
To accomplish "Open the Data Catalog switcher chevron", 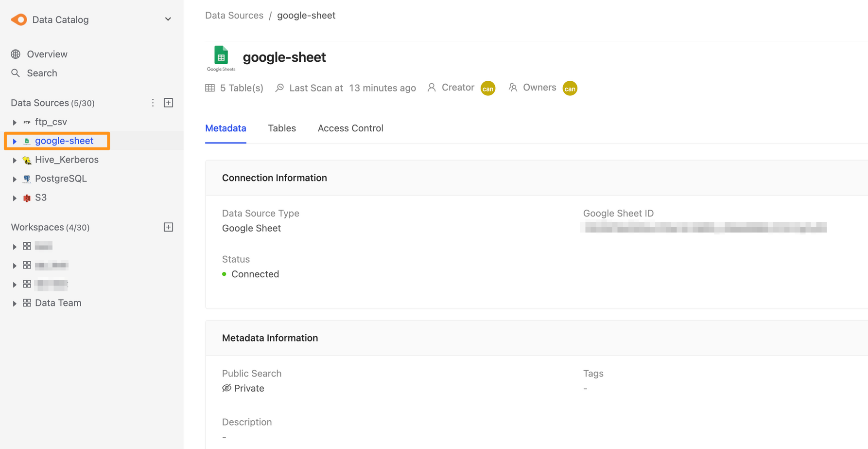I will (168, 19).
